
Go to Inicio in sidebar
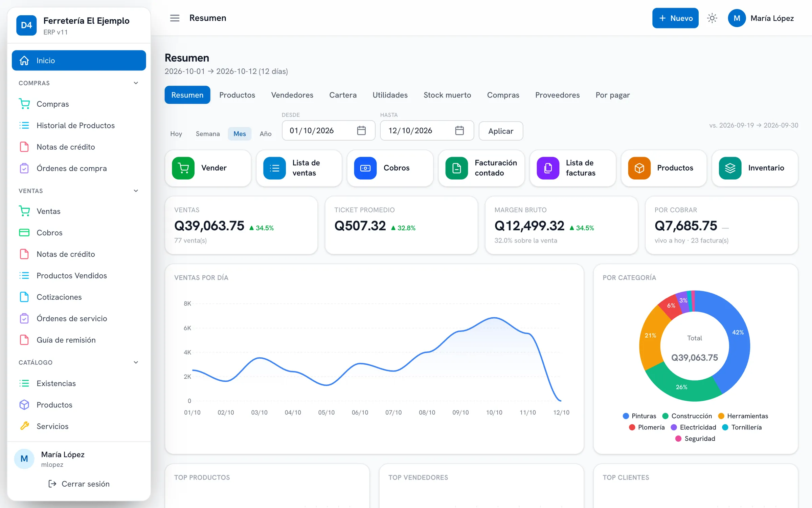(79, 60)
